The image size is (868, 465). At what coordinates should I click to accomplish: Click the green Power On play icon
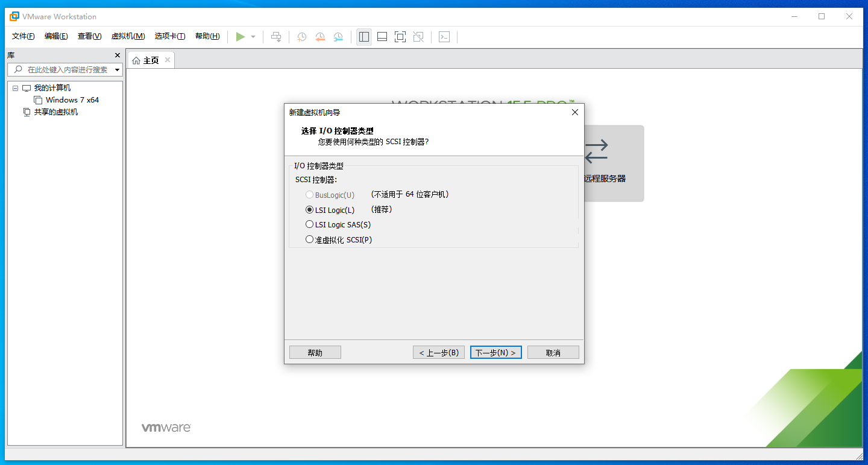(x=240, y=37)
